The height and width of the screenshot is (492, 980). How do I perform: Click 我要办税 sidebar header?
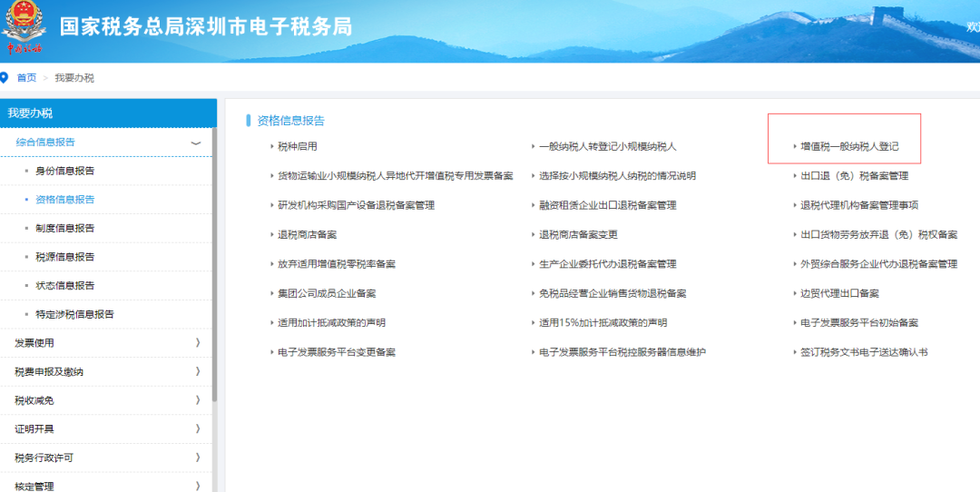coord(108,113)
